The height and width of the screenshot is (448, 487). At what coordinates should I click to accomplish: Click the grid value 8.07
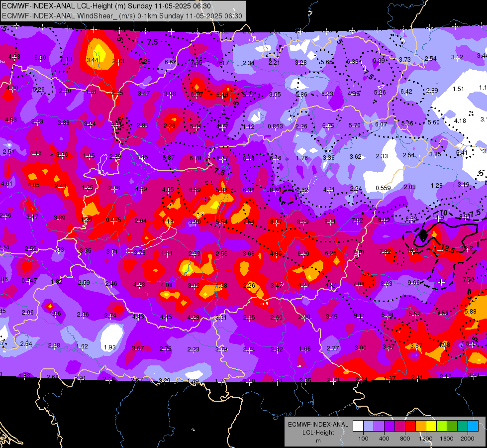point(222,158)
